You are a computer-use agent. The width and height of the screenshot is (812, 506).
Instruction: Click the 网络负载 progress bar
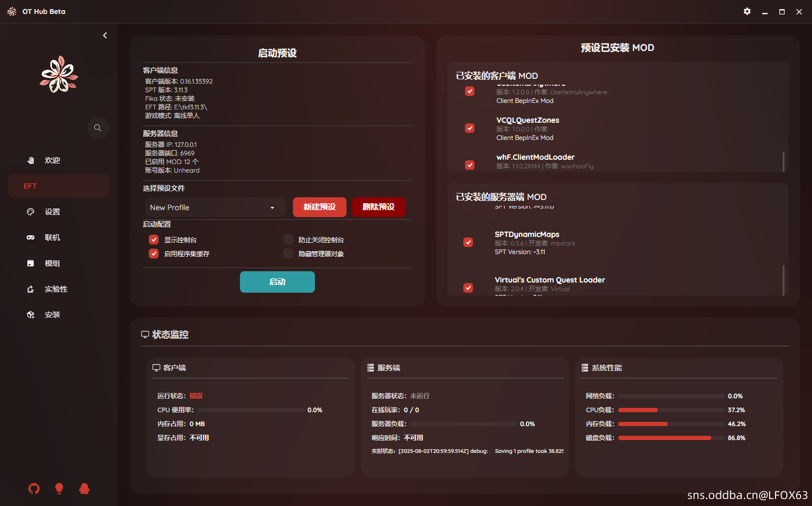pyautogui.click(x=672, y=396)
